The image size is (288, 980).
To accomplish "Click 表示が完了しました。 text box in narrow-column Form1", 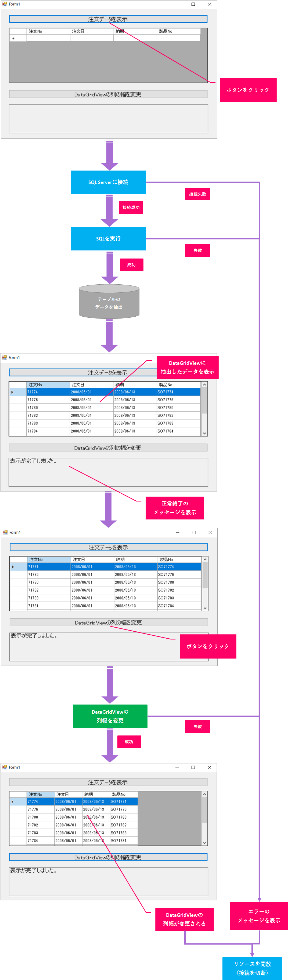I will tap(108, 882).
